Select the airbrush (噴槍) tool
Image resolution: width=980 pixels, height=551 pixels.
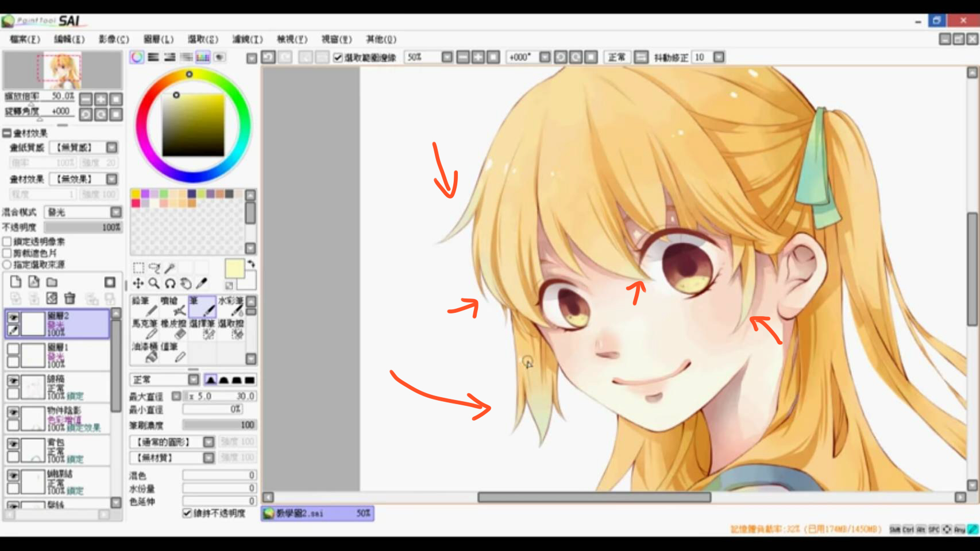173,306
